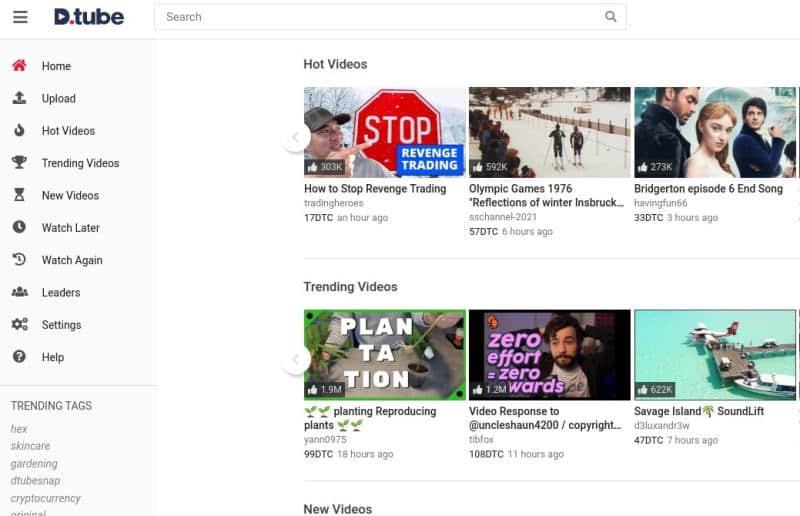Click the search magnifier icon
This screenshot has width=800, height=516.
pos(611,17)
